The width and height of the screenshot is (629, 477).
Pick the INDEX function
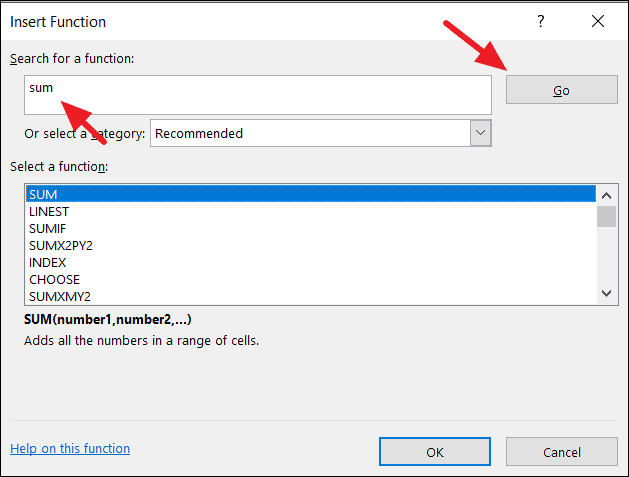pyautogui.click(x=311, y=262)
